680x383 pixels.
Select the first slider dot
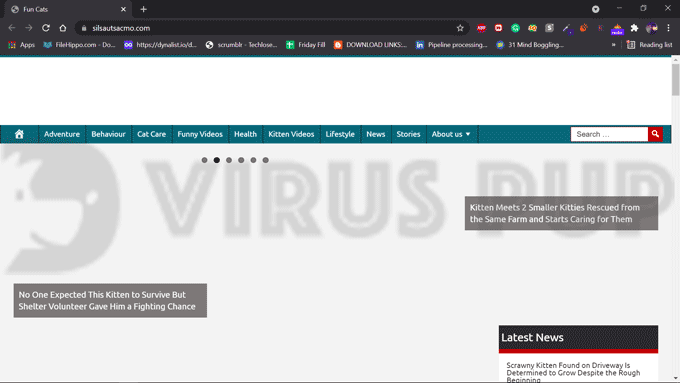(204, 160)
